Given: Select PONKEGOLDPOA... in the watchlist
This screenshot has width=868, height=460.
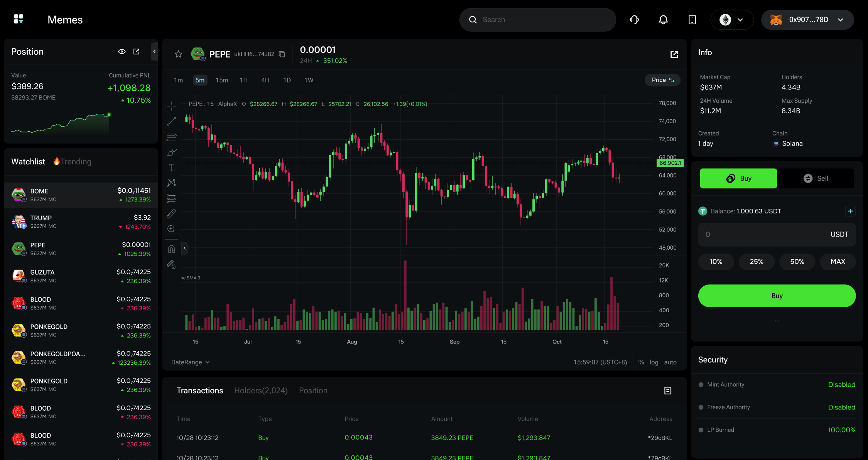Looking at the screenshot, I should pos(81,358).
